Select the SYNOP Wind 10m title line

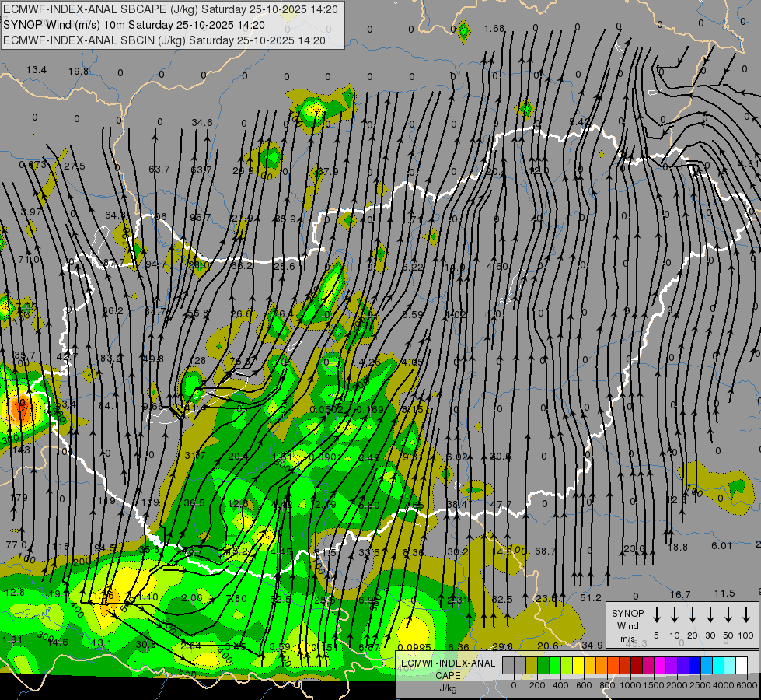(134, 25)
